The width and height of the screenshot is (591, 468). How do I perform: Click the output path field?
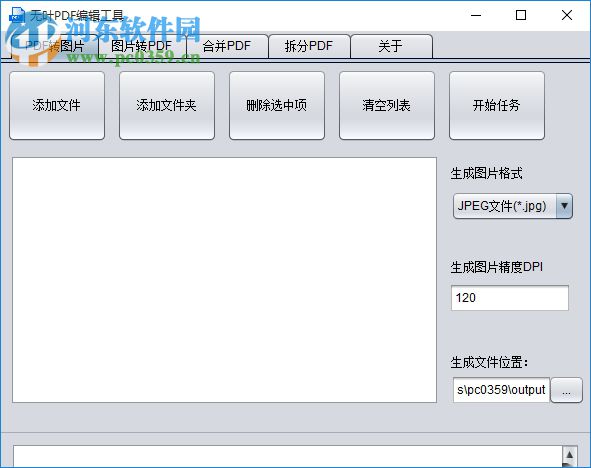pyautogui.click(x=501, y=390)
